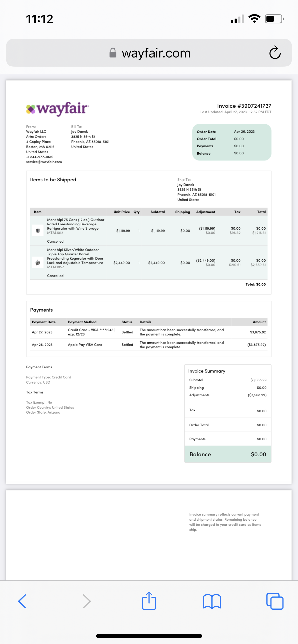Tap the MTAL1057 SKU code
Image resolution: width=298 pixels, height=644 pixels.
[56, 267]
